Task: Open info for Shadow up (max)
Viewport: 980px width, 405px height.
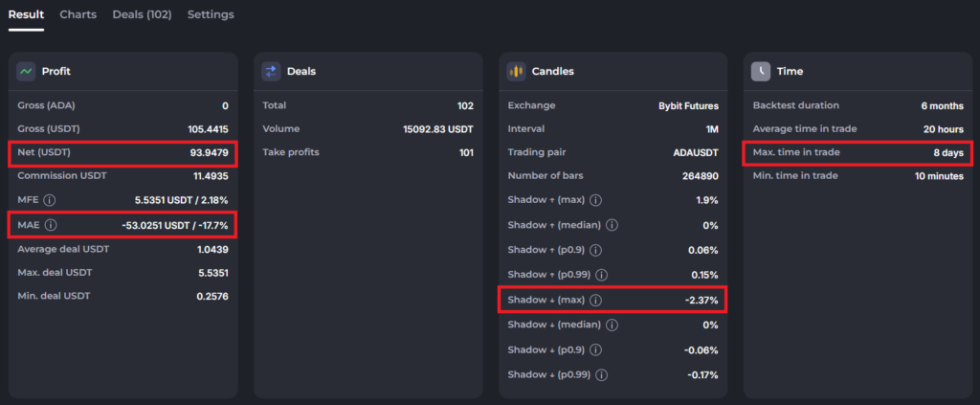Action: click(x=595, y=201)
